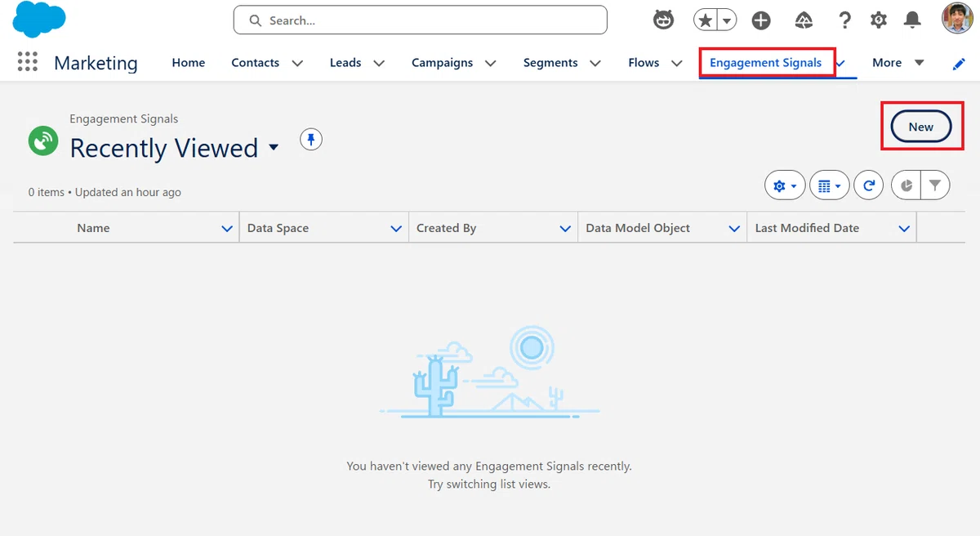Open the Flows tab
980x536 pixels.
pos(644,63)
